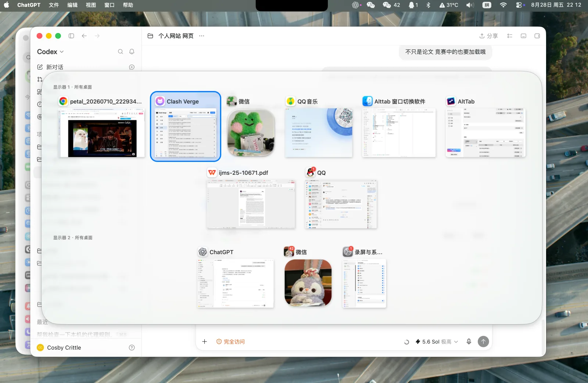The width and height of the screenshot is (588, 383).
Task: Open notifications bell in Codex sidebar
Action: tap(132, 52)
